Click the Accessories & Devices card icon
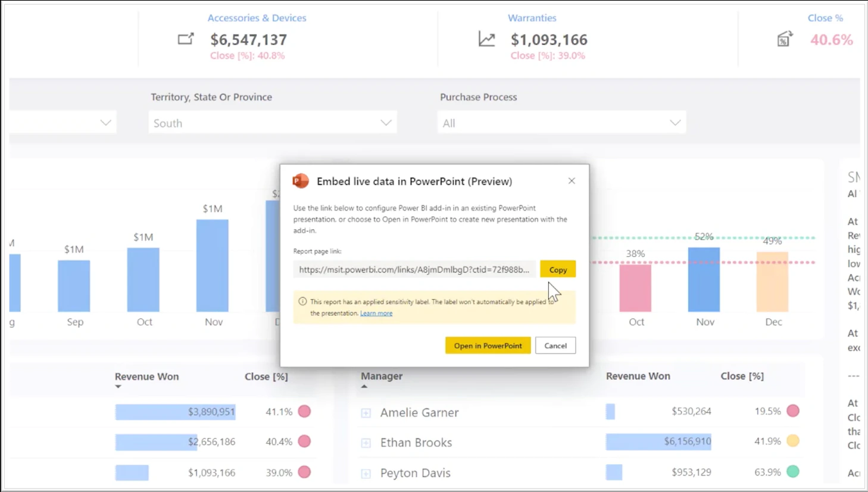868x492 pixels. [186, 39]
